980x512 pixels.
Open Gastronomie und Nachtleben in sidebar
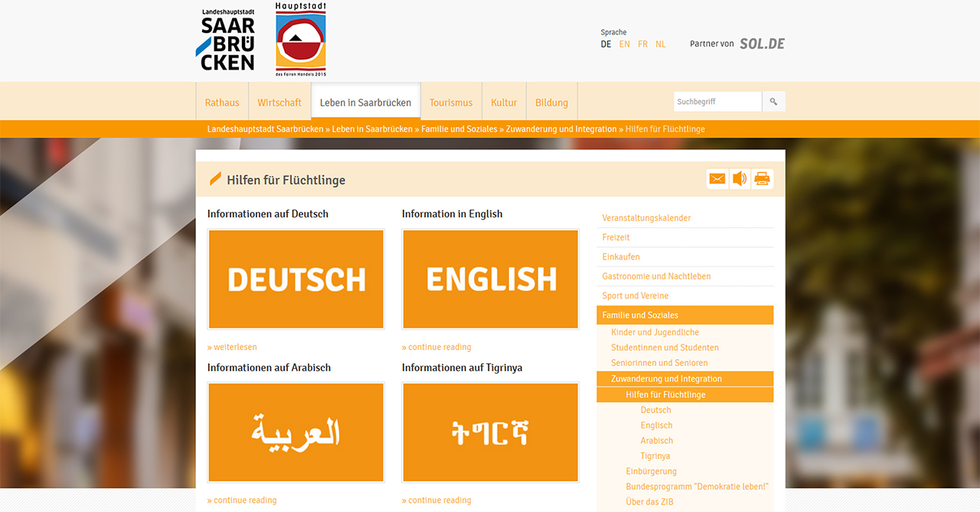pyautogui.click(x=685, y=276)
